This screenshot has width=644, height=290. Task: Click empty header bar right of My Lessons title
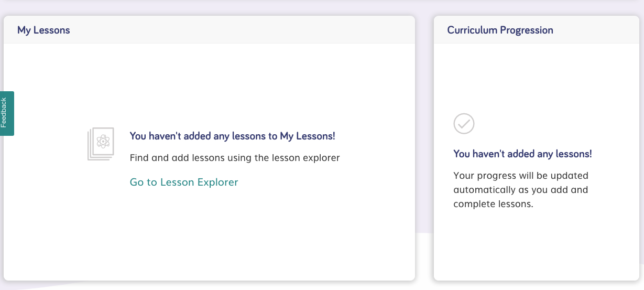[x=241, y=30]
